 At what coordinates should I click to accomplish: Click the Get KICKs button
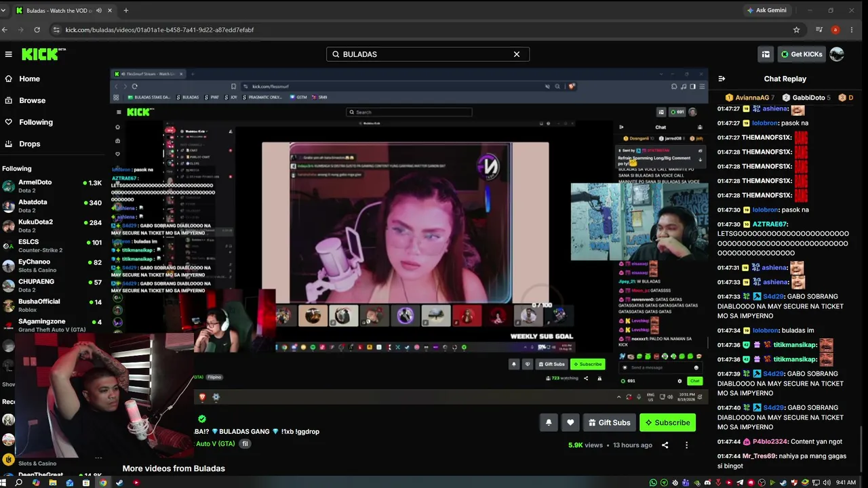801,54
